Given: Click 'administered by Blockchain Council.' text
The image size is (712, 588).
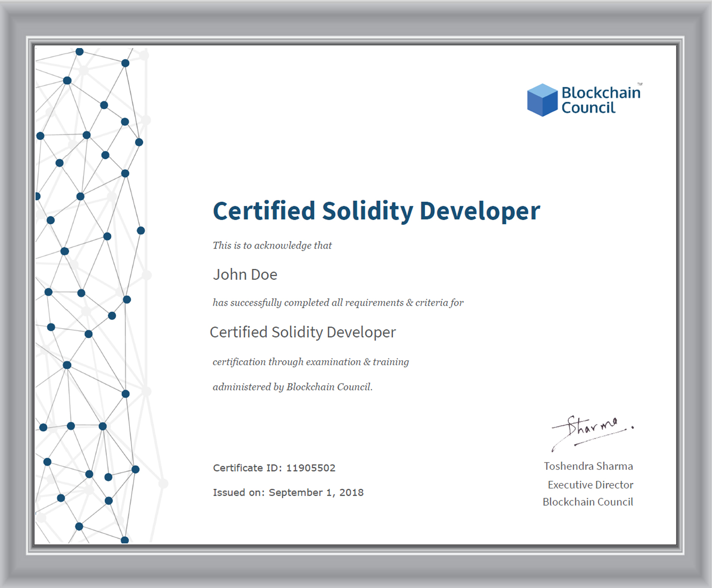Looking at the screenshot, I should click(293, 387).
